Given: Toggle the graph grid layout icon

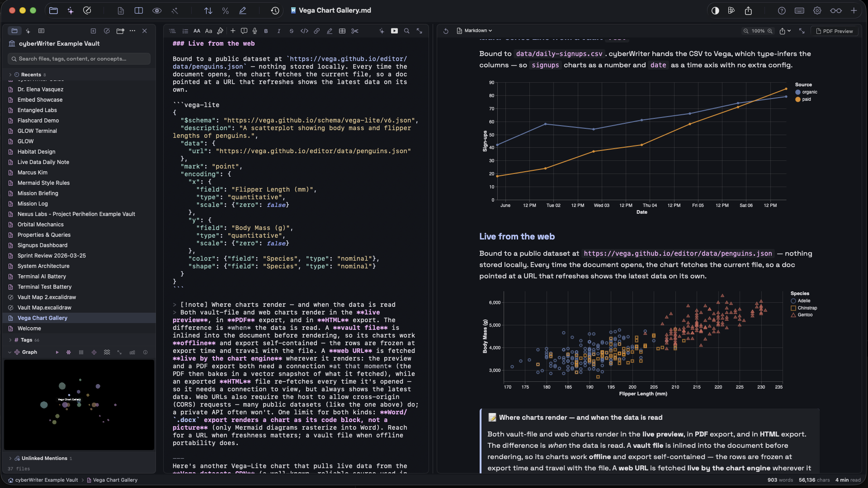Looking at the screenshot, I should pos(81,352).
